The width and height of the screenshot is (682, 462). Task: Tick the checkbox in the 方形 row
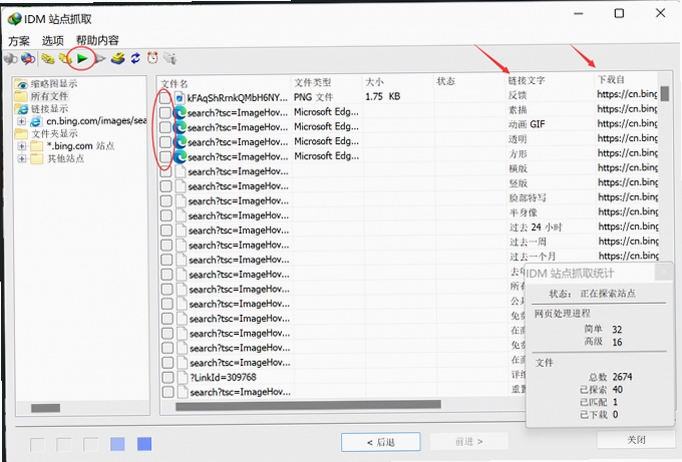[x=165, y=157]
